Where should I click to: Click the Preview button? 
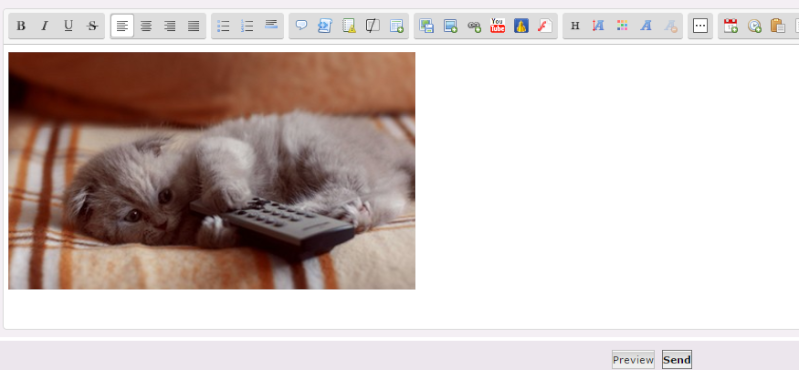633,360
